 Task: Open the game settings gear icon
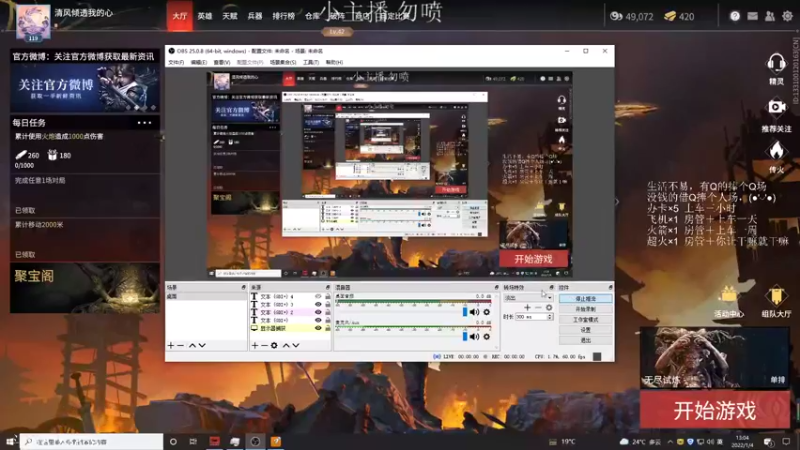coord(787,16)
